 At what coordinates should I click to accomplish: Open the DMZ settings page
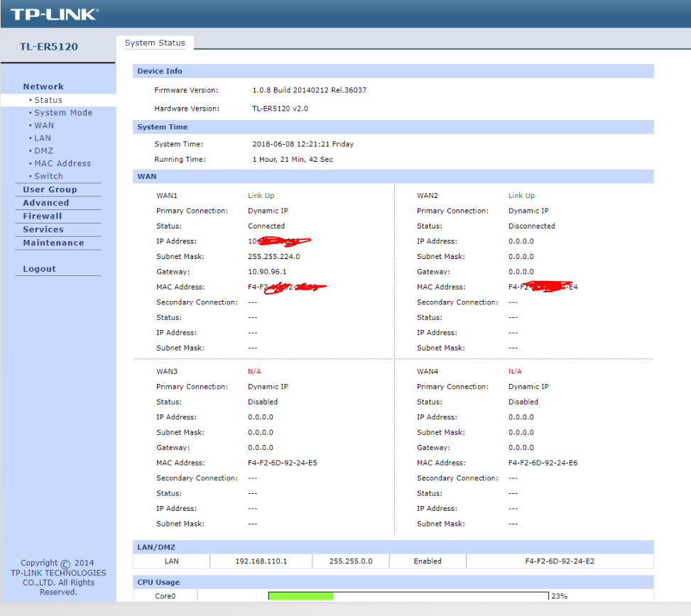pos(43,150)
